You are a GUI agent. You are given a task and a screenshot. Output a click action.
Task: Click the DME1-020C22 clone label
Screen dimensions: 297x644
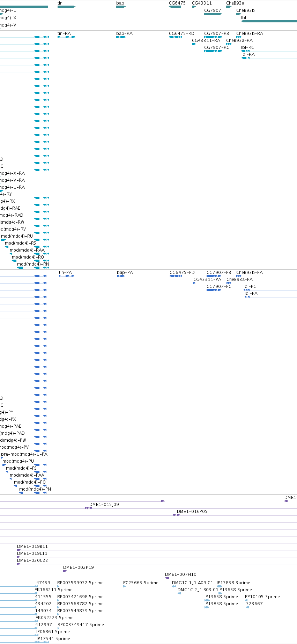click(32, 560)
